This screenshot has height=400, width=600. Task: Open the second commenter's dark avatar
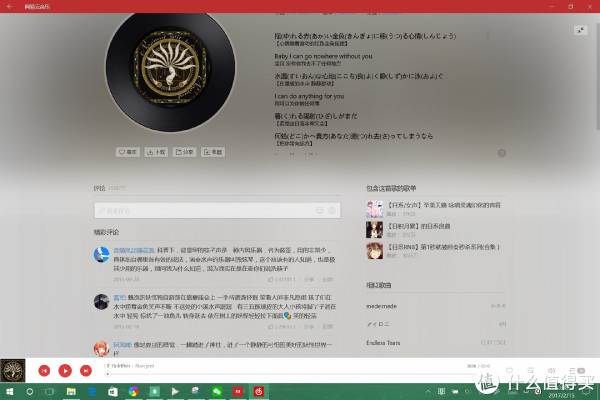click(101, 302)
